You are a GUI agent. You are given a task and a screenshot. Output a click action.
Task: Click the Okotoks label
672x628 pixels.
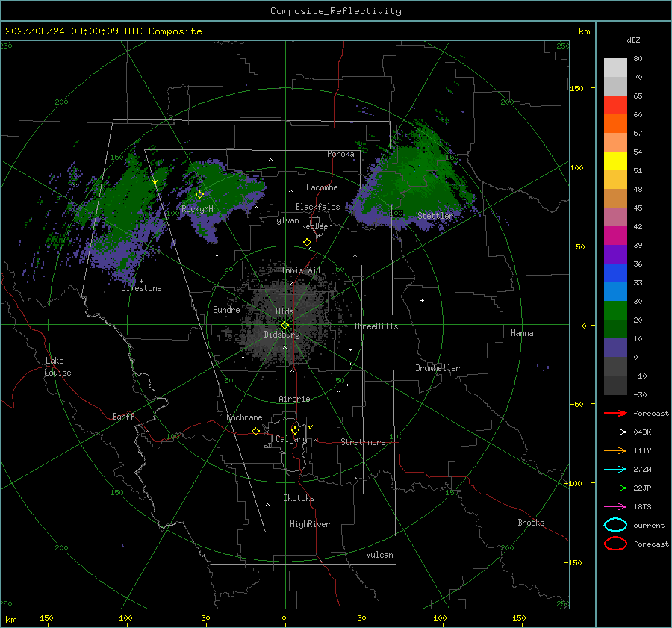pos(299,498)
